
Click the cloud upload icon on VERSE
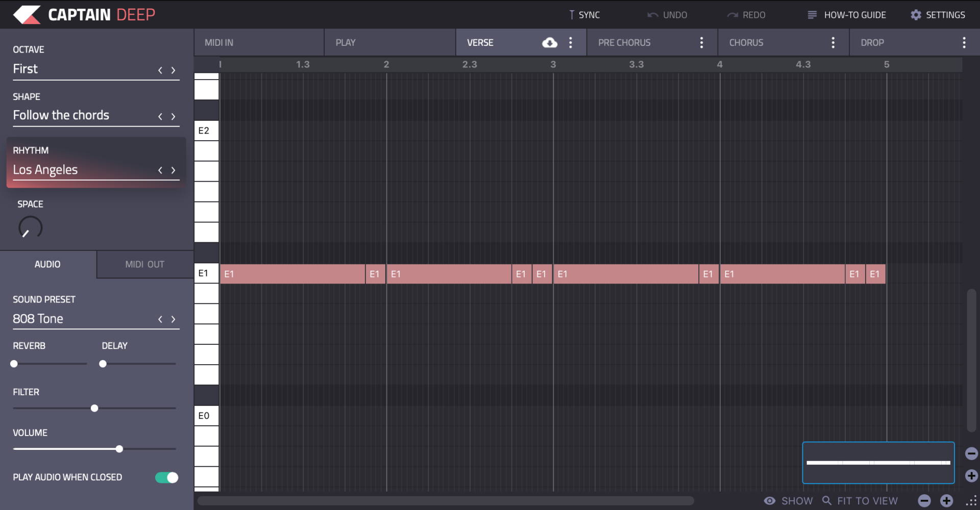point(550,42)
